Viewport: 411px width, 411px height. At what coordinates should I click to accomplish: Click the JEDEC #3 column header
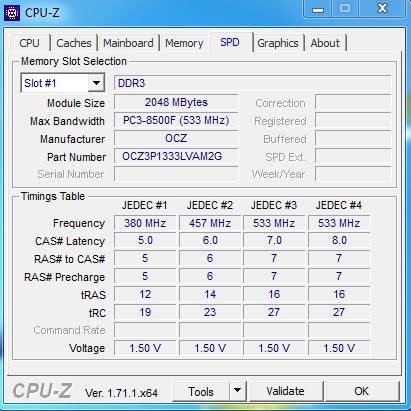tap(274, 205)
